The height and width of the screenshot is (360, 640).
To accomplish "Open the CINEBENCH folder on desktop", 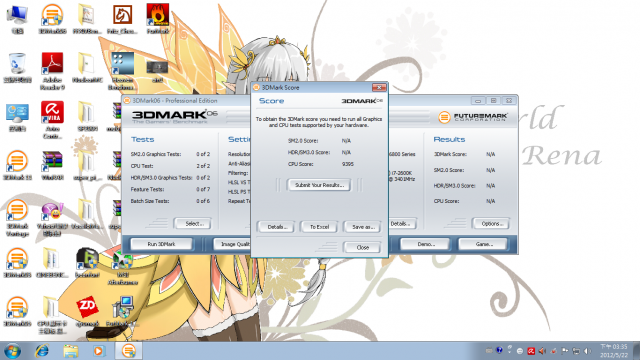I will (52, 263).
